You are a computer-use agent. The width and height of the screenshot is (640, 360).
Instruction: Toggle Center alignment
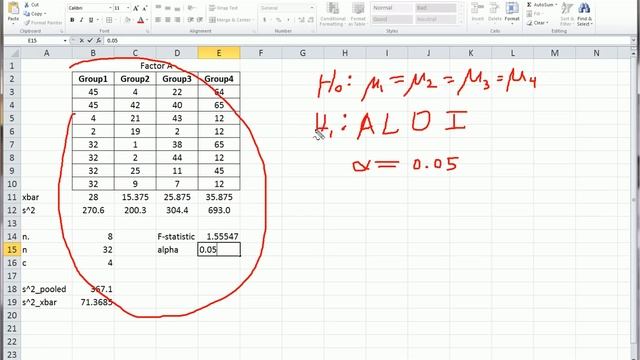[x=168, y=20]
